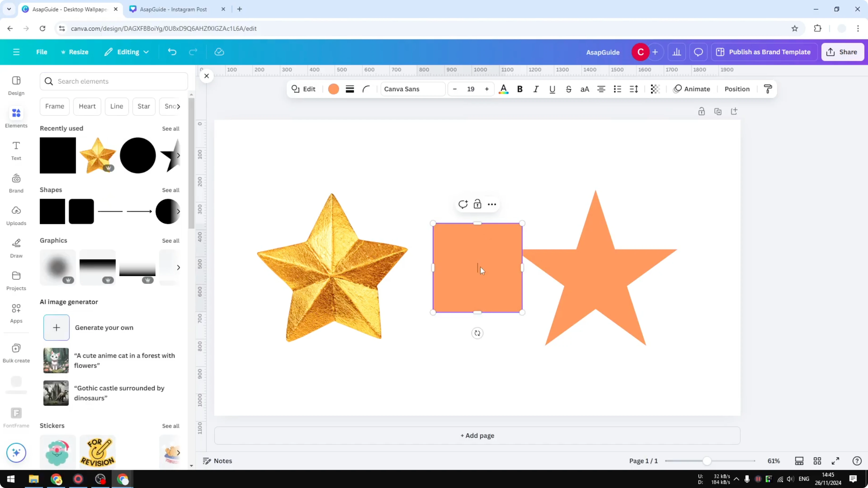The height and width of the screenshot is (488, 868).
Task: Click the Share button
Action: pos(842,52)
